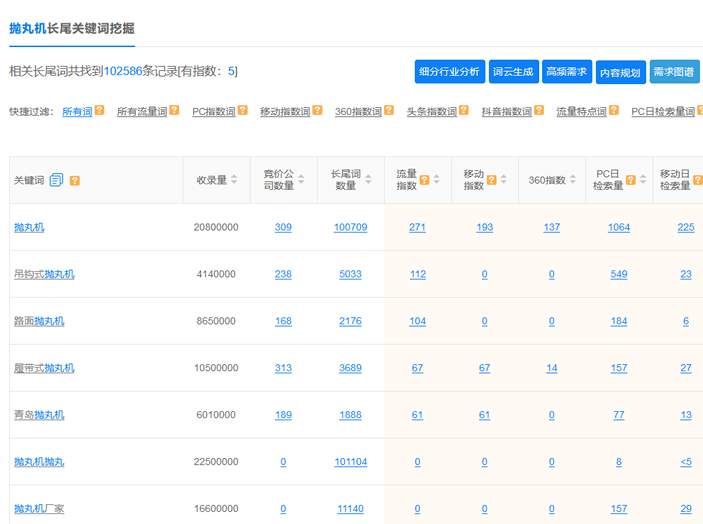Click bidding company count 238
703x524 pixels.
tap(283, 274)
